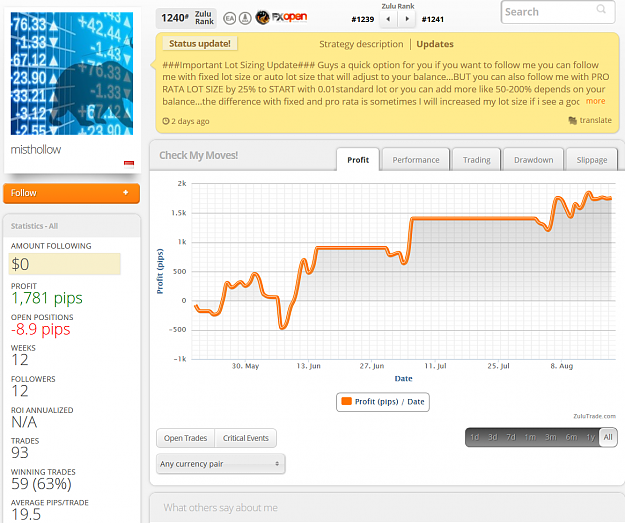Click the translate icon in status update
Screen dimensions: 625x523
[572, 120]
